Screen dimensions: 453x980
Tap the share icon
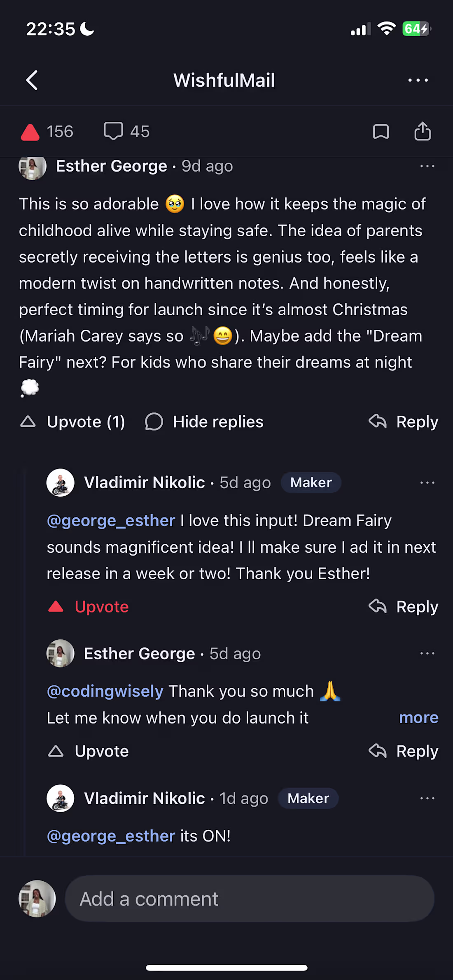coord(423,132)
